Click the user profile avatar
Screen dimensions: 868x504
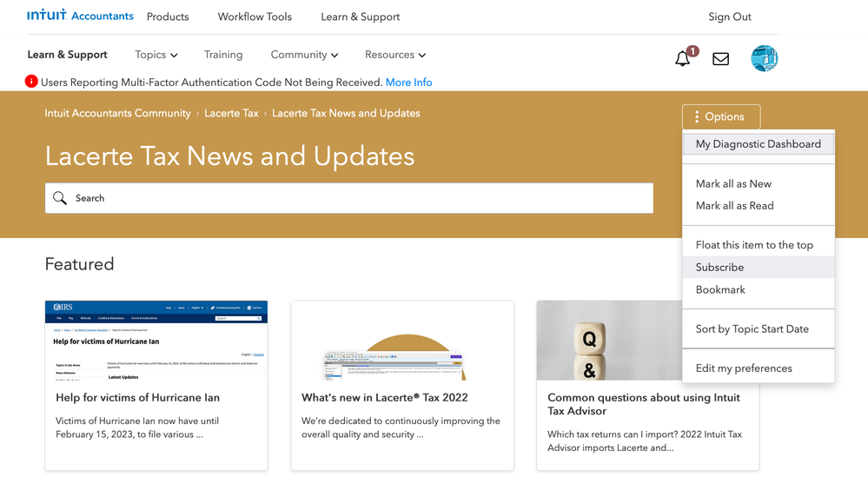pos(764,59)
